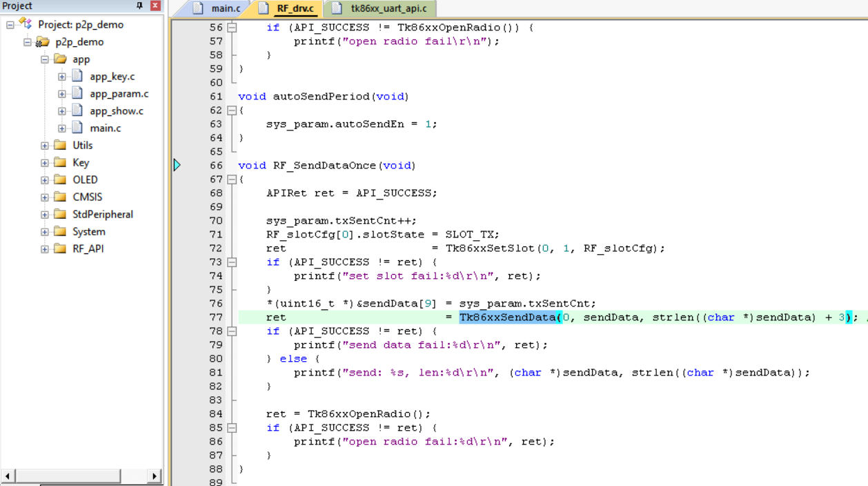
Task: Select the System group in project tree
Action: point(88,232)
